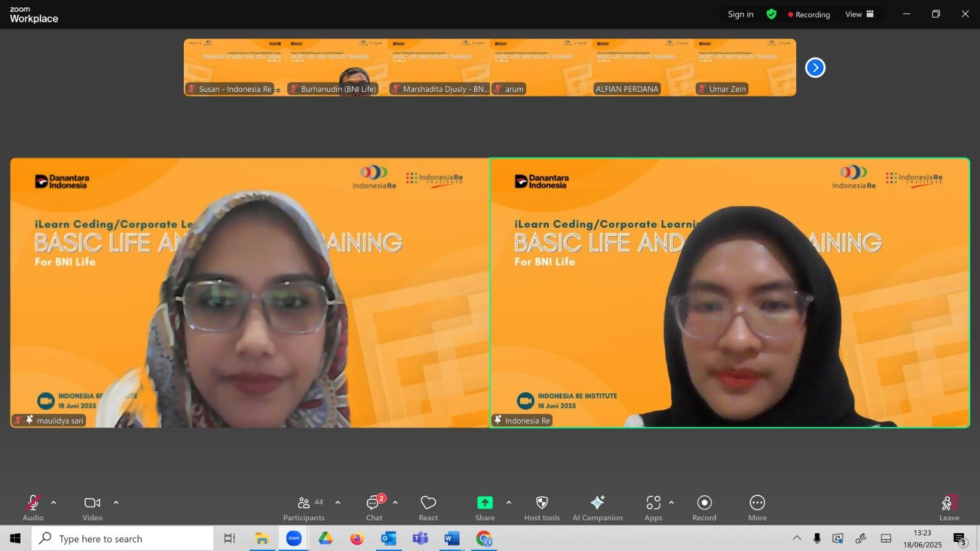Click the tray microphone icon
Viewport: 980px width, 551px height.
click(817, 539)
